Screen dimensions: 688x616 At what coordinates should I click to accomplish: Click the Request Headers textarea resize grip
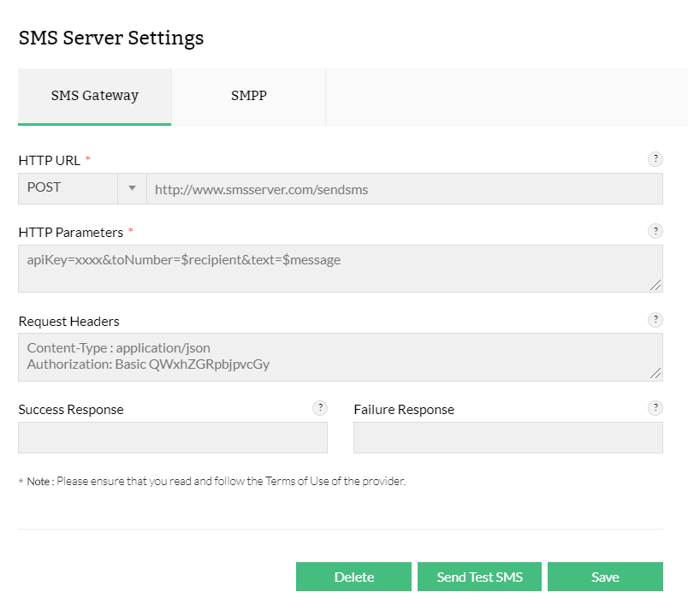tap(655, 373)
